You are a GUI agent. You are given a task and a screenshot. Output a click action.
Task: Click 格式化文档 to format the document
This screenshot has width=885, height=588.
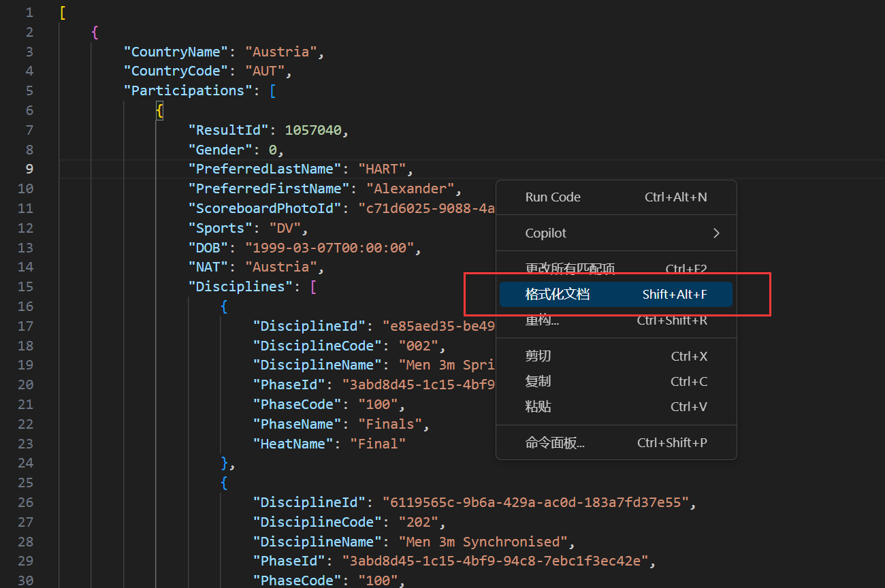[x=616, y=295]
